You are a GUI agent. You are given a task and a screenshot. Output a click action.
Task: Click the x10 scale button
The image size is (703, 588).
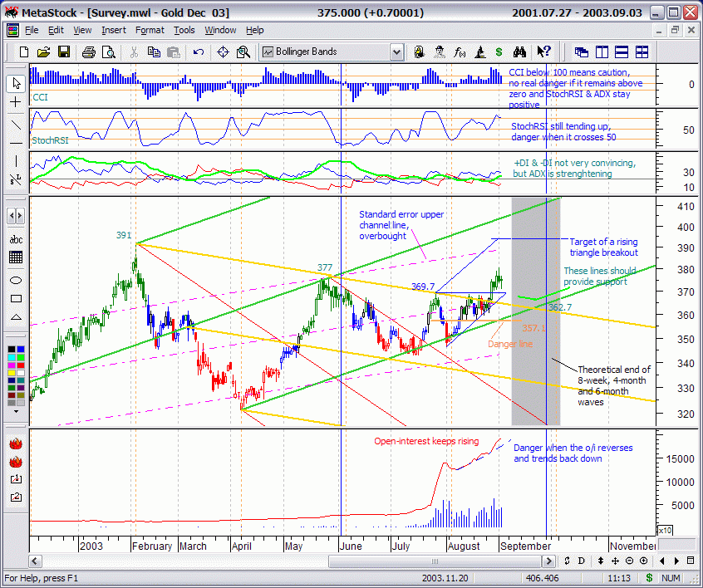[665, 530]
